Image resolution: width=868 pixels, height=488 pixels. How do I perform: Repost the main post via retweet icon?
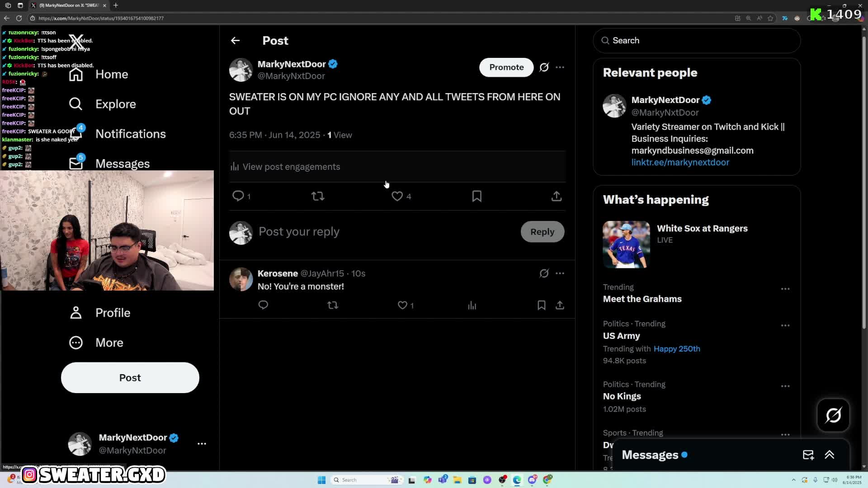pyautogui.click(x=318, y=196)
